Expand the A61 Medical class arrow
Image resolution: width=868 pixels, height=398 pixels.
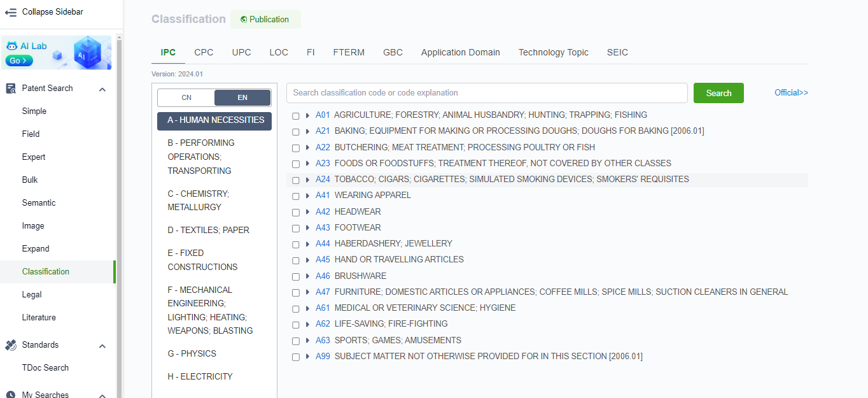click(307, 308)
